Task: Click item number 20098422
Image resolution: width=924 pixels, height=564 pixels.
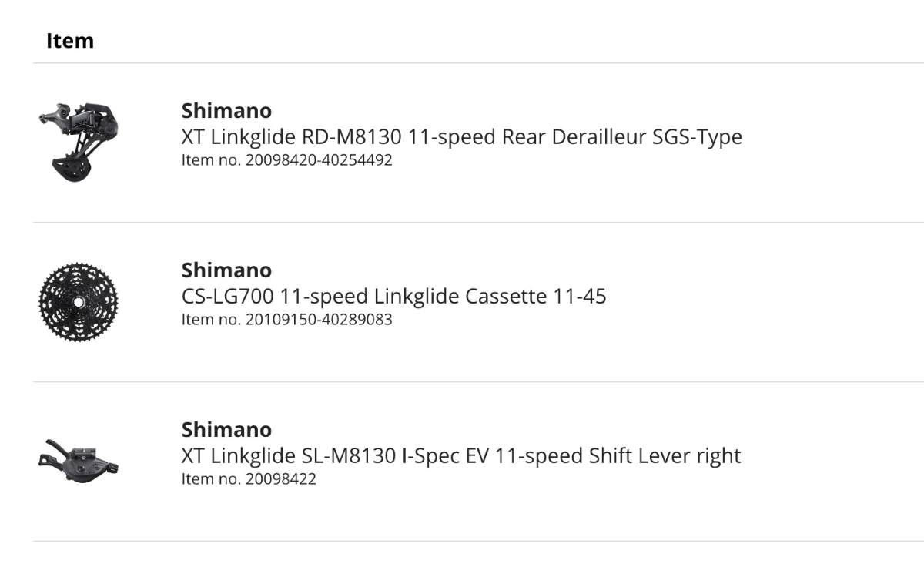Action: (x=249, y=478)
